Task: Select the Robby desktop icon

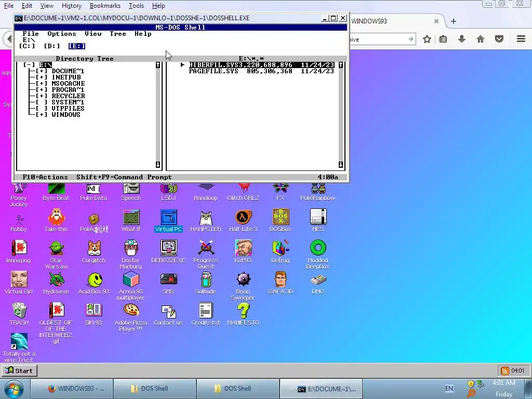Action: click(x=19, y=222)
